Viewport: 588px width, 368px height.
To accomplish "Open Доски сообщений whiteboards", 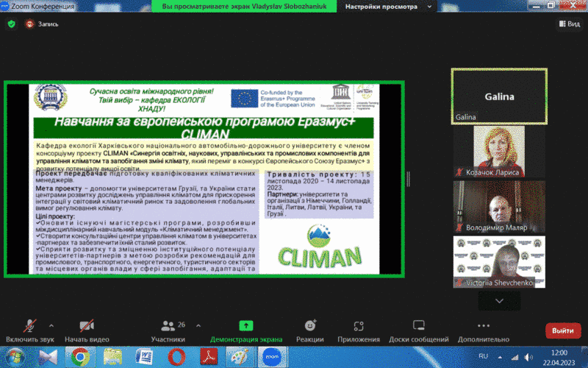I will pos(418,330).
